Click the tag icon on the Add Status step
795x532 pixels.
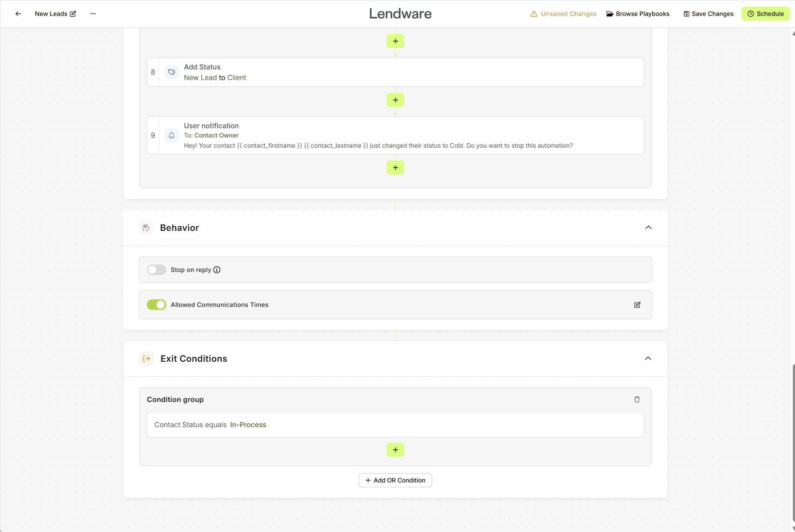[171, 72]
